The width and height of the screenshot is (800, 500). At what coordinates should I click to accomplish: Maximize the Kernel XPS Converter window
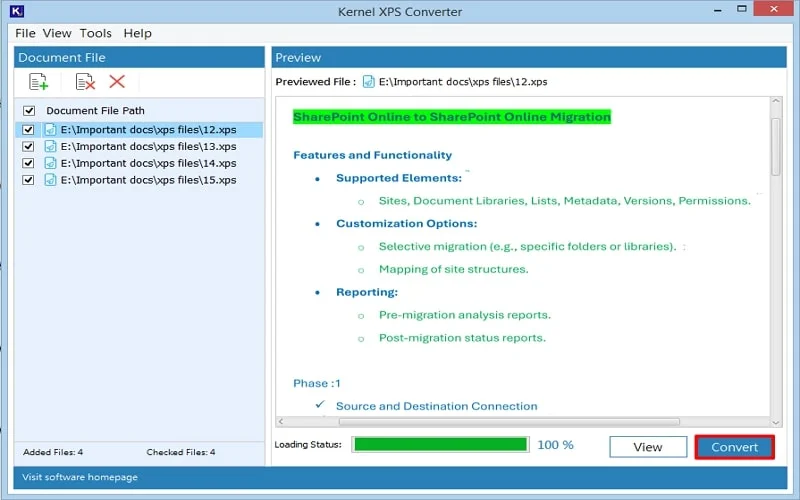(x=741, y=9)
